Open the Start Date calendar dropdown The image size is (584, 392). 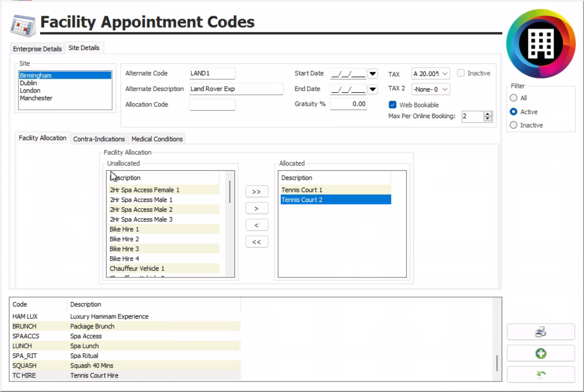(x=372, y=73)
